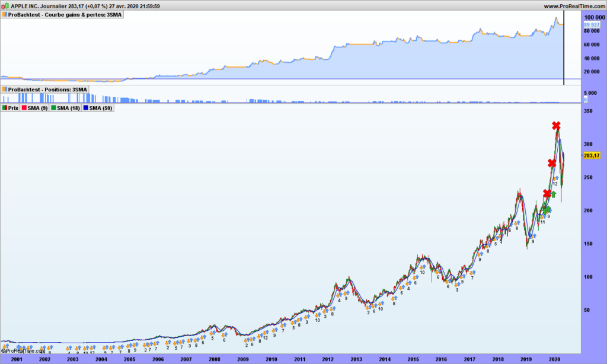This screenshot has height=364, width=607.
Task: Click the 150 value on the price axis
Action: point(588,244)
